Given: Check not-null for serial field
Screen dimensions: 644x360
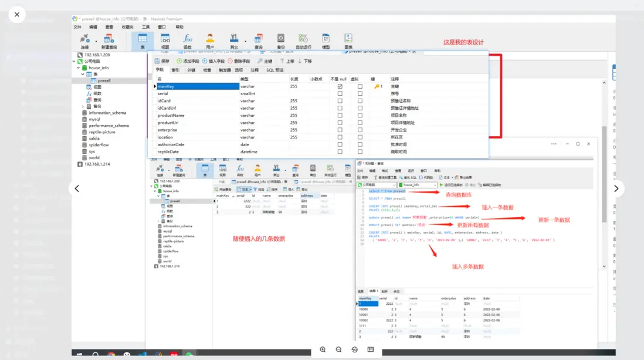Looking at the screenshot, I should tap(340, 94).
